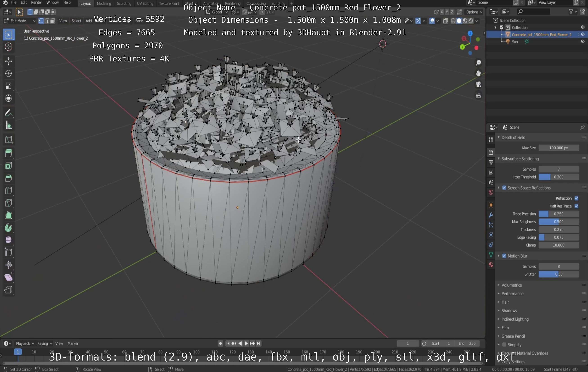
Task: Select the Smooth tool
Action: (9, 240)
